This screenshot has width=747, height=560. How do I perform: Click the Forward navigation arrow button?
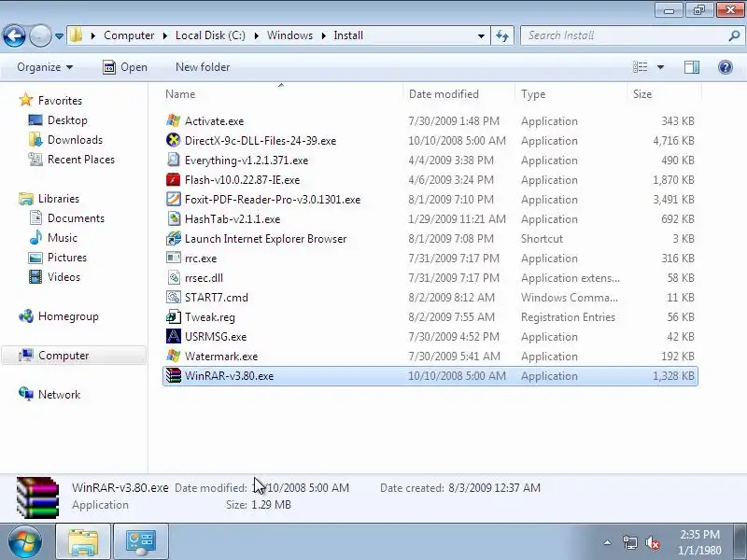click(40, 35)
